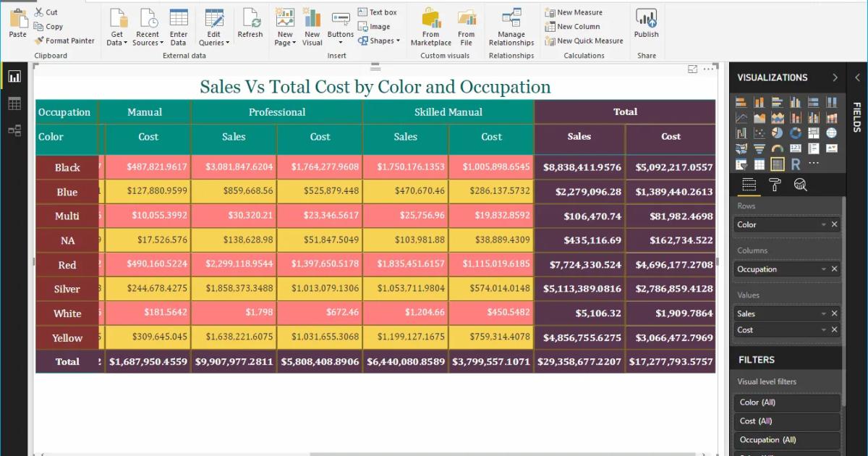This screenshot has width=868, height=456.
Task: Select the Slicer visualization
Action: 743,164
